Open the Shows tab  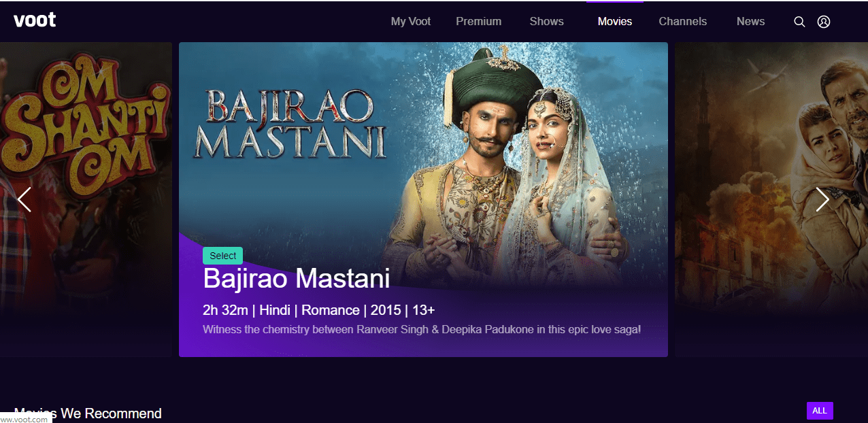[547, 22]
